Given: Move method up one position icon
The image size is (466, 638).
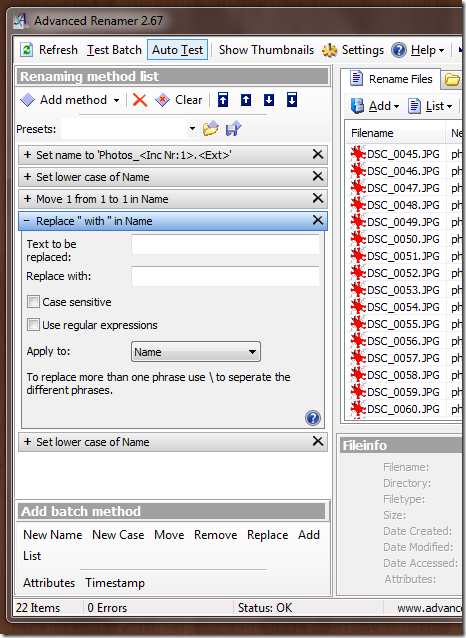Looking at the screenshot, I should 246,100.
